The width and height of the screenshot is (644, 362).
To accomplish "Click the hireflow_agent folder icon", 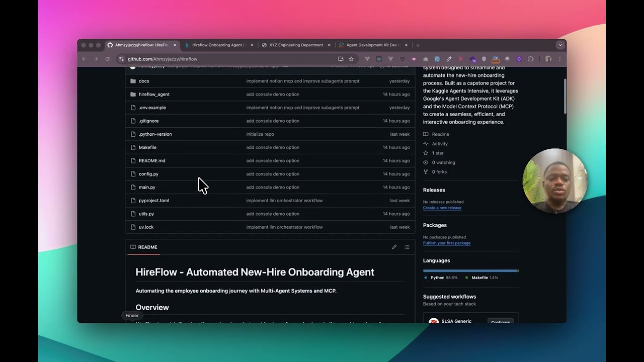I will pos(133,94).
